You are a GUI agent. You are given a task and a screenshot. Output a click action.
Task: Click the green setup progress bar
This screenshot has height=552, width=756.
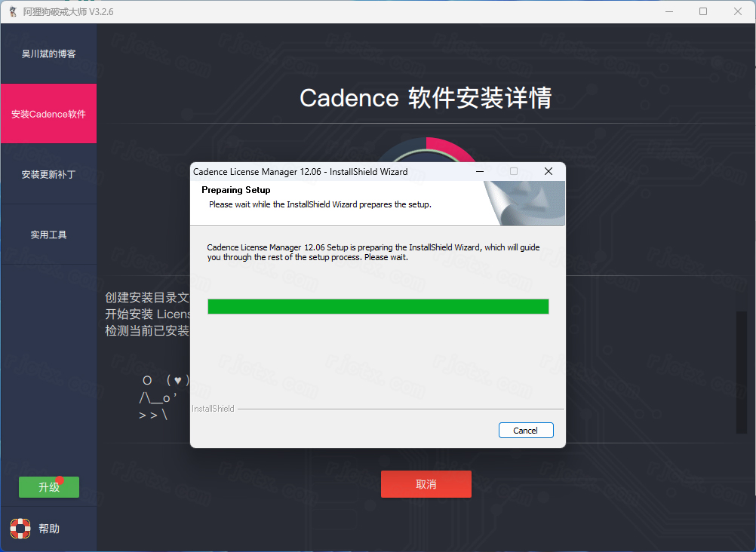[x=378, y=307]
